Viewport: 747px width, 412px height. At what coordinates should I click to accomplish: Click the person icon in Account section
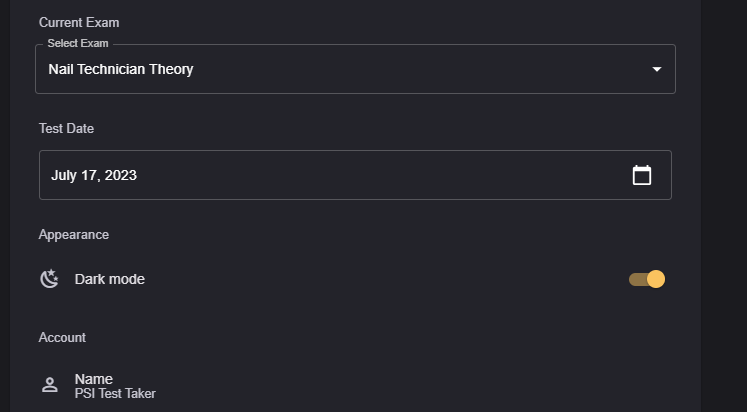49,385
